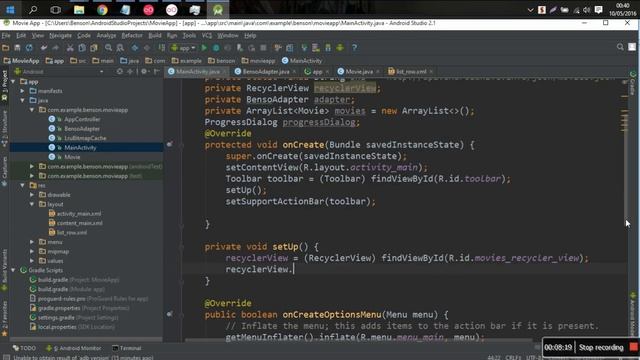Expand the drawable folder
The height and width of the screenshot is (360, 640).
point(32,195)
